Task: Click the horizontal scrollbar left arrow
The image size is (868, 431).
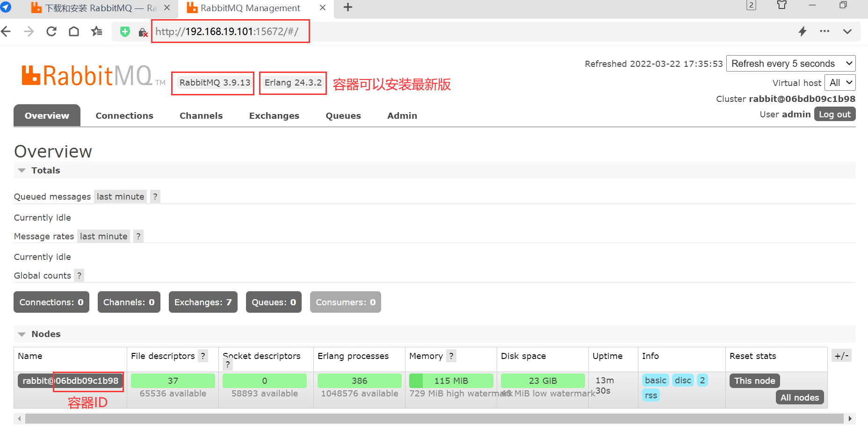Action: point(19,418)
